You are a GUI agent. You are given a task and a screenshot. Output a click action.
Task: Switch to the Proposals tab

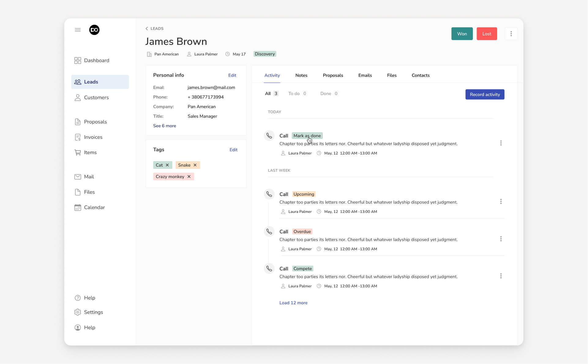[x=333, y=76]
